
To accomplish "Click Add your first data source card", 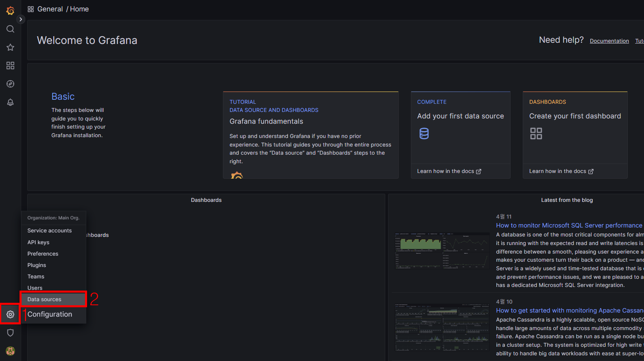I will coord(461,135).
